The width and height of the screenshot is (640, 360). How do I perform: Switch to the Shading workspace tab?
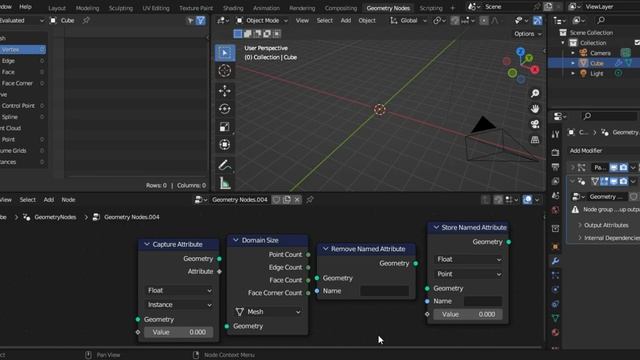tap(233, 8)
